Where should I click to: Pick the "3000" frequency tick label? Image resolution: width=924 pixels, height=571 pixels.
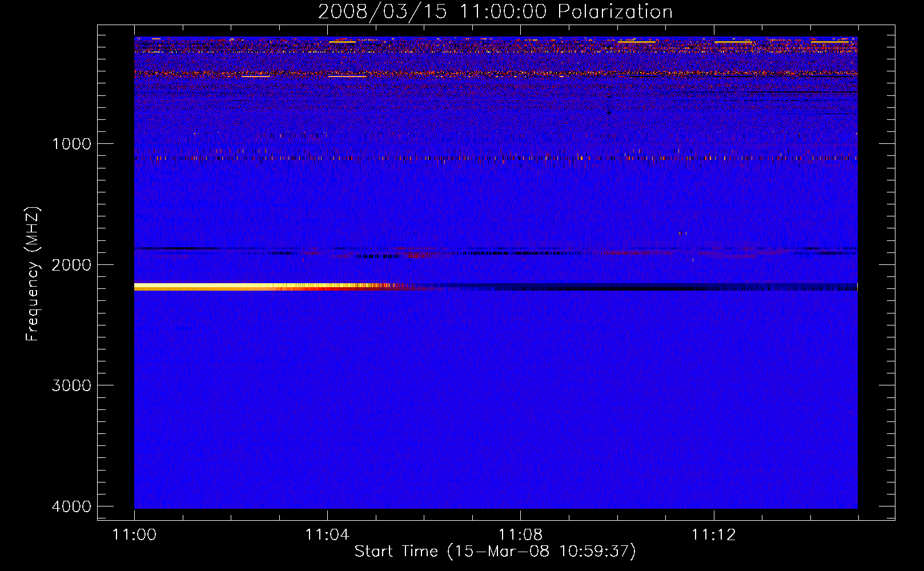(x=71, y=385)
